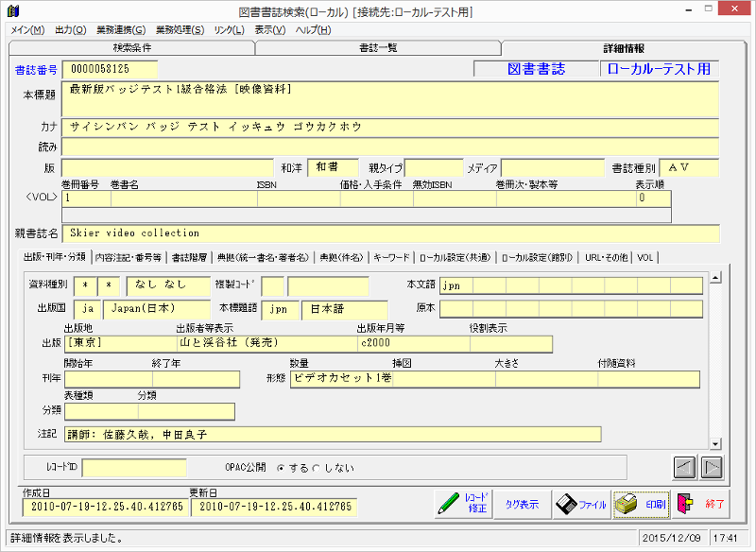Click the 本標題 title field
This screenshot has width=756, height=552.
click(x=390, y=99)
